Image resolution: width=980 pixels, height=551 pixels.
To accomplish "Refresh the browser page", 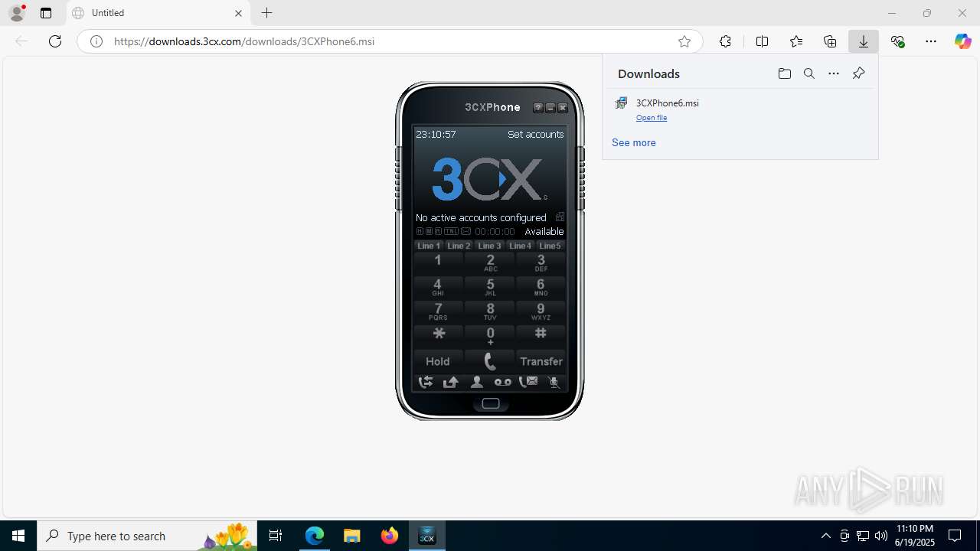I will click(55, 41).
